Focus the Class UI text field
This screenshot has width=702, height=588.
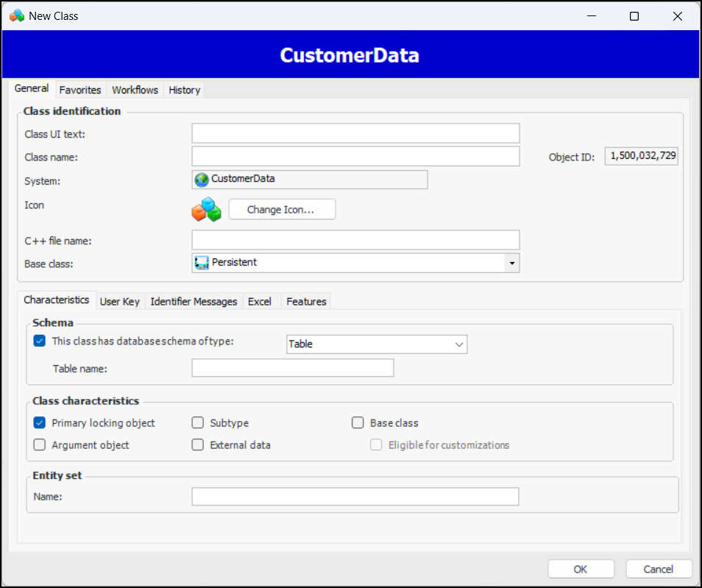pyautogui.click(x=355, y=133)
